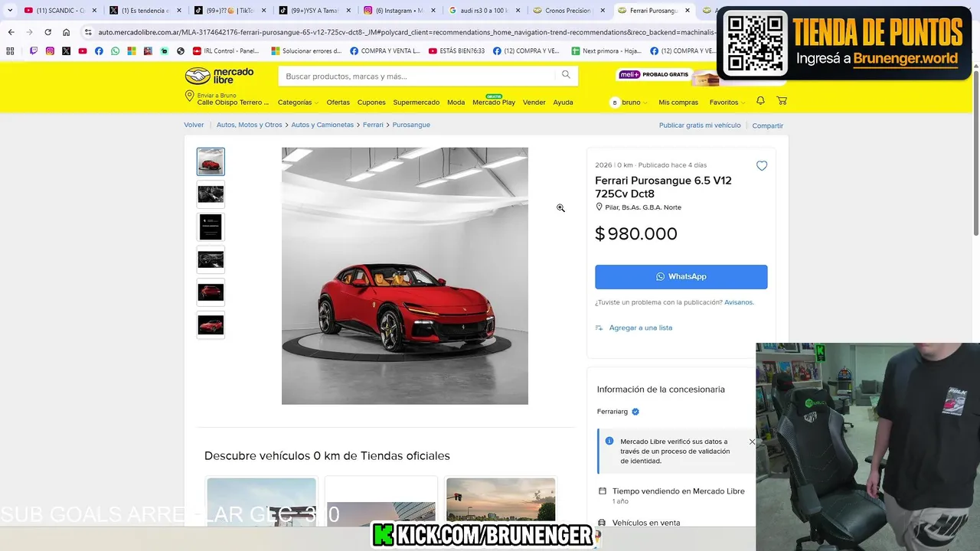The image size is (980, 551).
Task: Switch to the Instagram tab
Action: coord(398,11)
